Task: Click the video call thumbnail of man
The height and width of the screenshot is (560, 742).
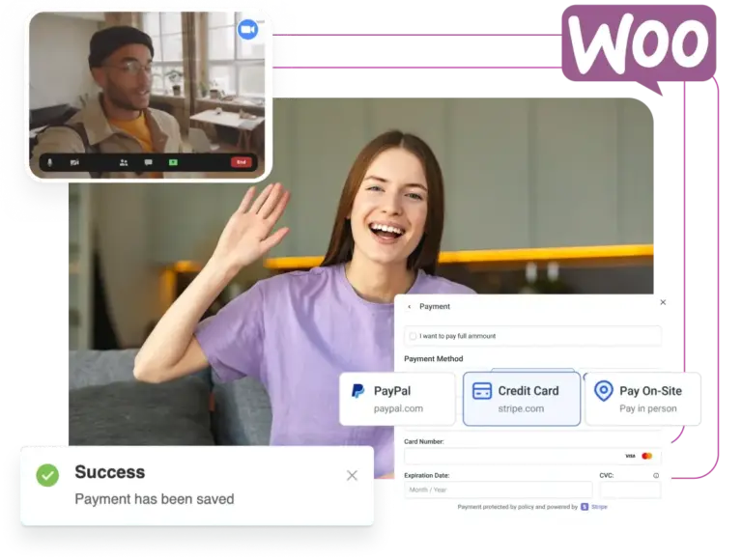Action: point(147,95)
